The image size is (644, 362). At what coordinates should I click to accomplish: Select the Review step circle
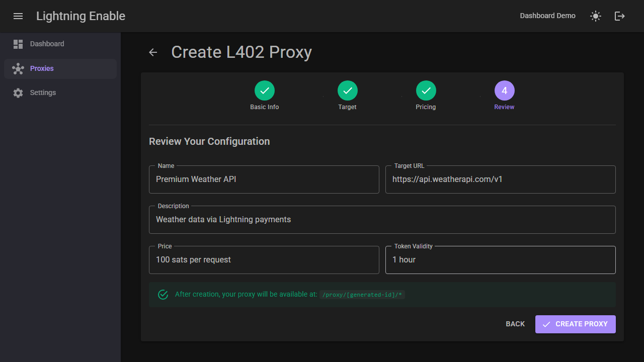[504, 90]
